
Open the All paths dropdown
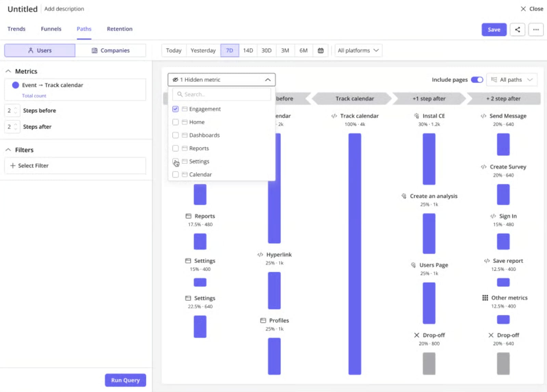click(512, 80)
